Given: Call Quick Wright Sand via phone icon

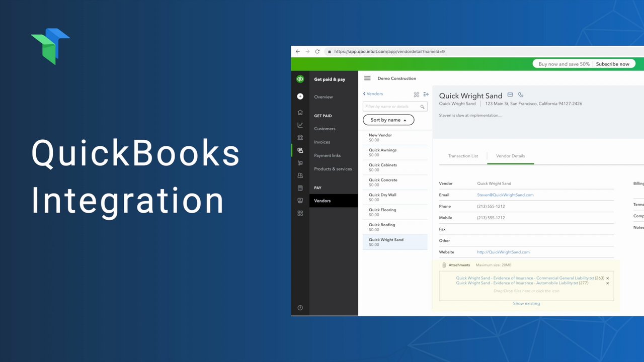Looking at the screenshot, I should 521,95.
